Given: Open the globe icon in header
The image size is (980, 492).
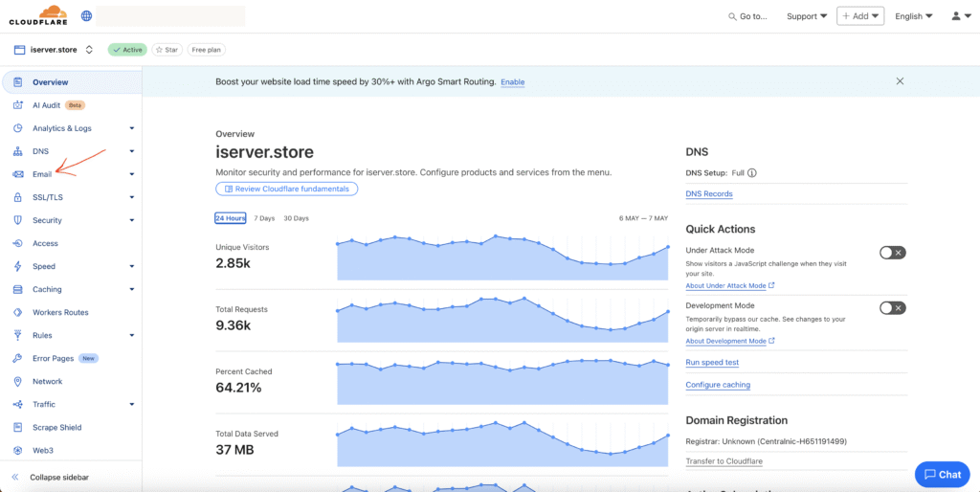Looking at the screenshot, I should 87,16.
